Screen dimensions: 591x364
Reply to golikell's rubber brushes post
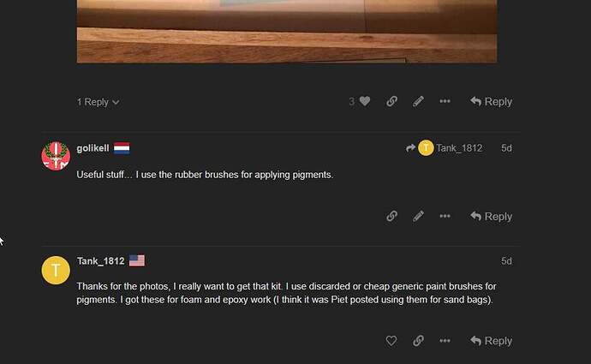coord(491,217)
